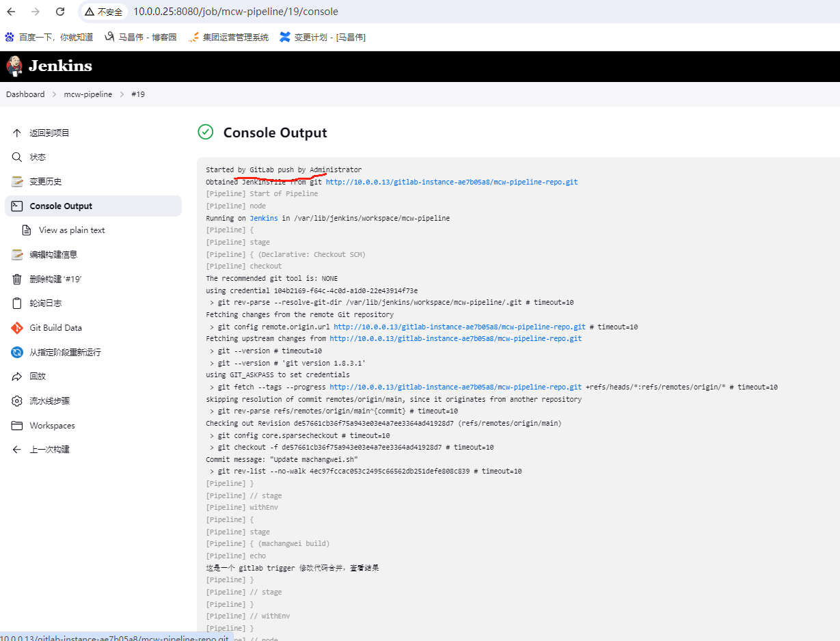Click the repo URL in git config remote.origin.url line

pos(459,327)
